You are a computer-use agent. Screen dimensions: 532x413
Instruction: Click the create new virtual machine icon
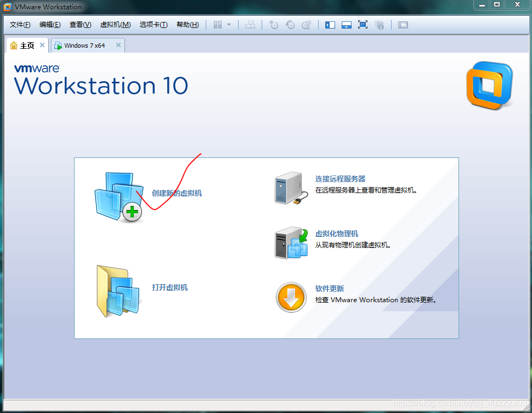pos(119,197)
